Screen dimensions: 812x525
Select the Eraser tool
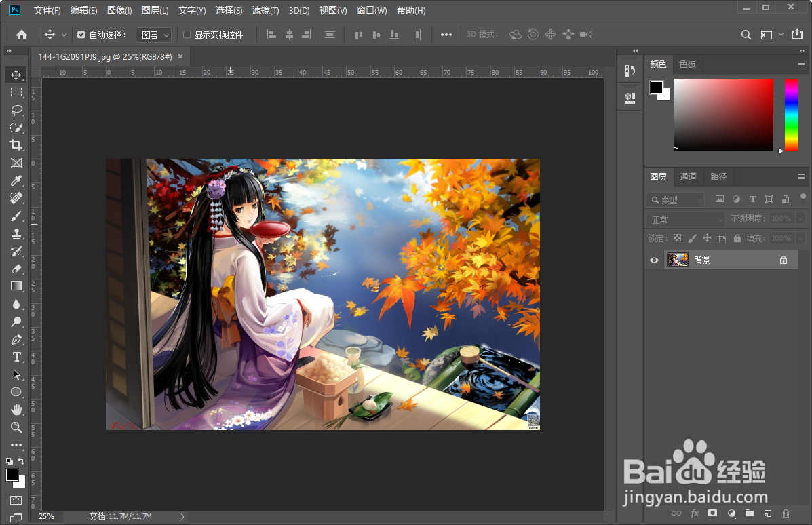(x=16, y=269)
